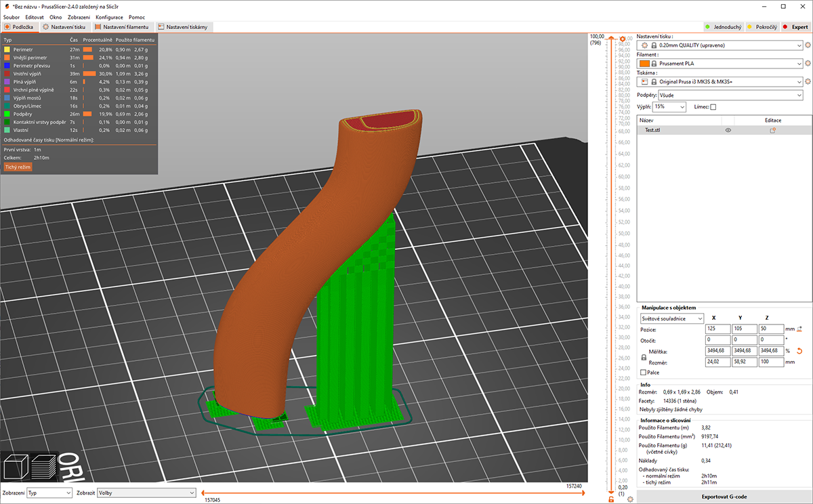Image resolution: width=813 pixels, height=504 pixels.
Task: Open the Výplň 15% dropdown
Action: (x=669, y=107)
